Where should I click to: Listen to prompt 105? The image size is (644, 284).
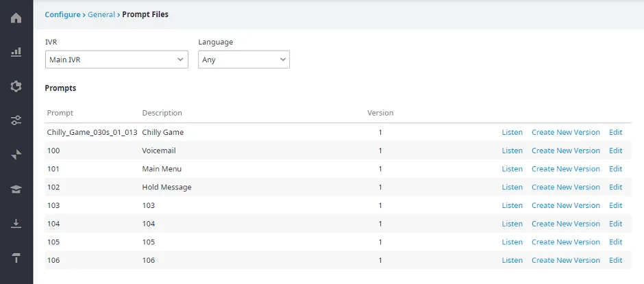512,242
